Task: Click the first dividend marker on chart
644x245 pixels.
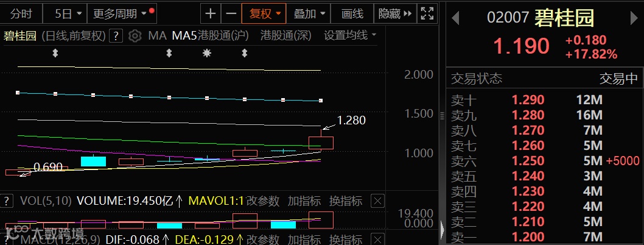Action: 55,53
